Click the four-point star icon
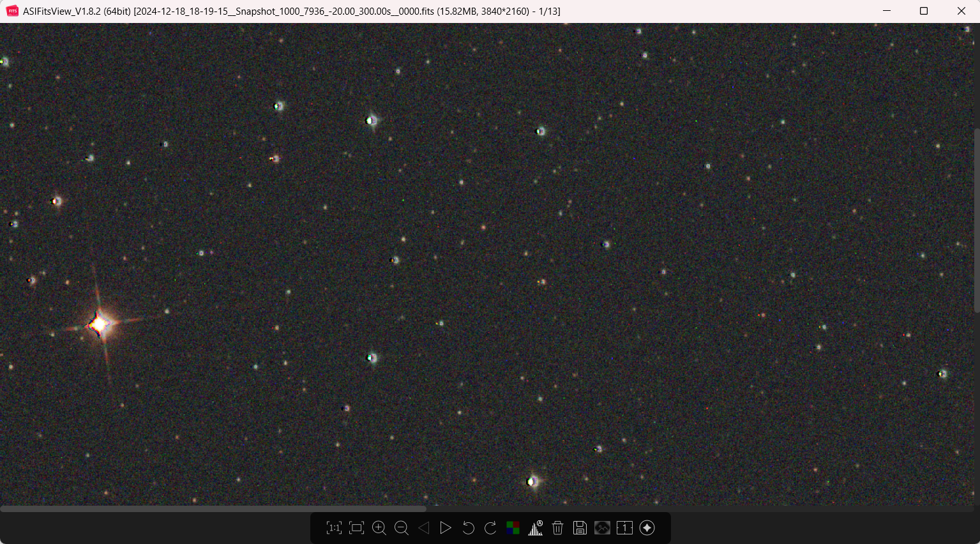980x544 pixels. click(x=647, y=528)
